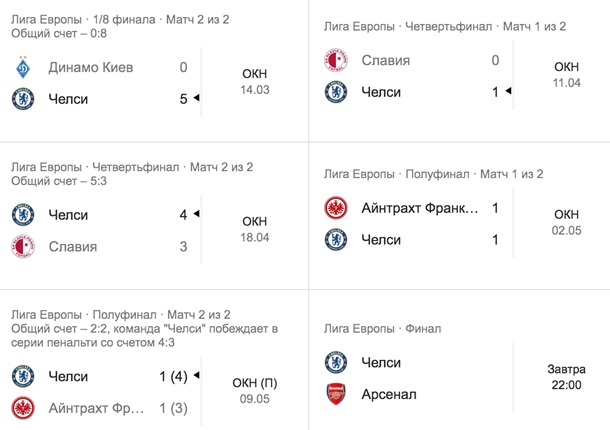Screen dimensions: 610x430
Task: Click Chelsea crest in the final match card
Action: tap(336, 362)
